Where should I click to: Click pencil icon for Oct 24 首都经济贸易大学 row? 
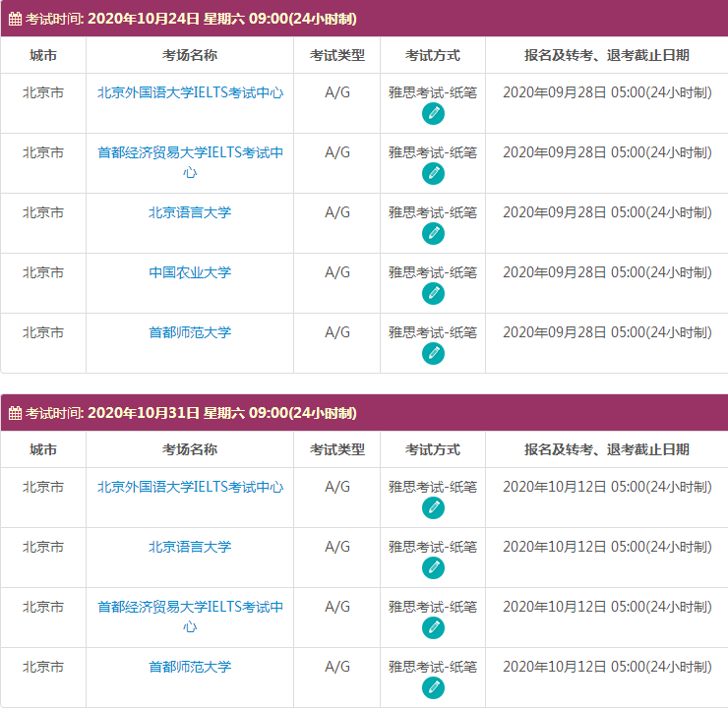tap(433, 173)
